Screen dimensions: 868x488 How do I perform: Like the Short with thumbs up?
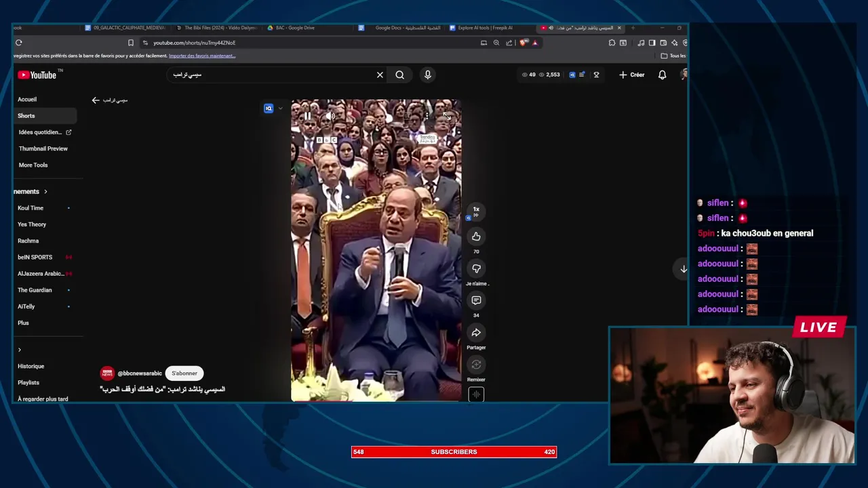[476, 236]
